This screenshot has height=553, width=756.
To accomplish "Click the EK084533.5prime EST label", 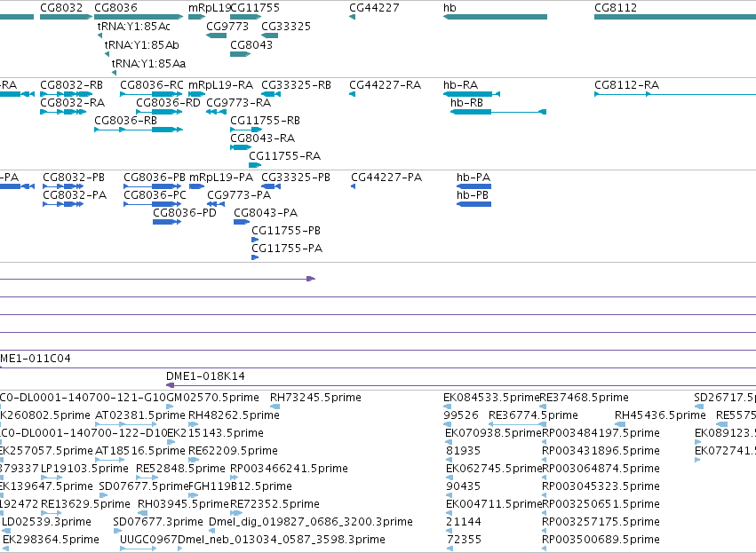I will click(491, 398).
